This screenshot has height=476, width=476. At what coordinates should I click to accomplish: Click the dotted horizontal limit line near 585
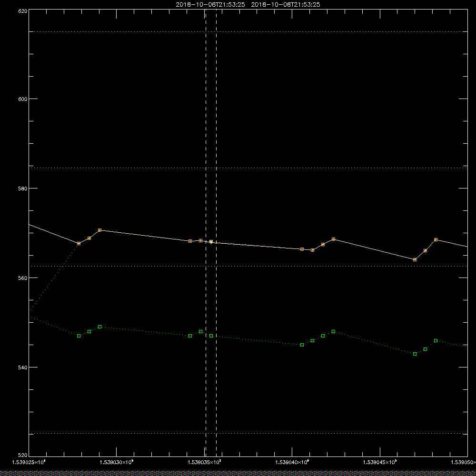tap(248, 168)
